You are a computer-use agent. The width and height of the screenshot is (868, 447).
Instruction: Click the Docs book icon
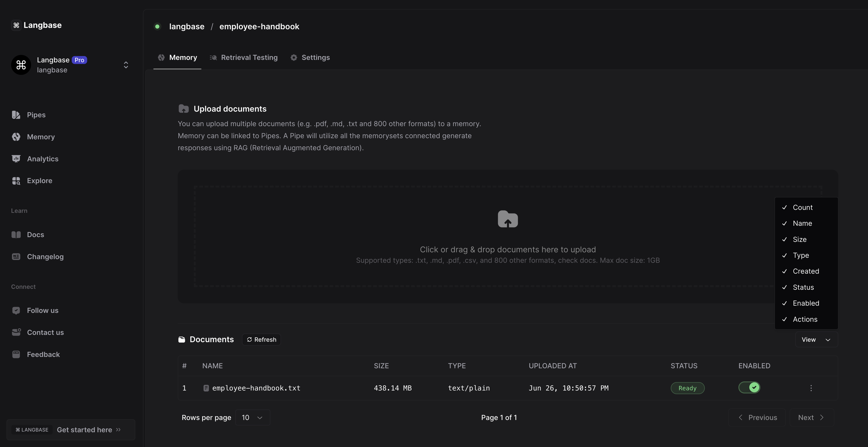[16, 235]
